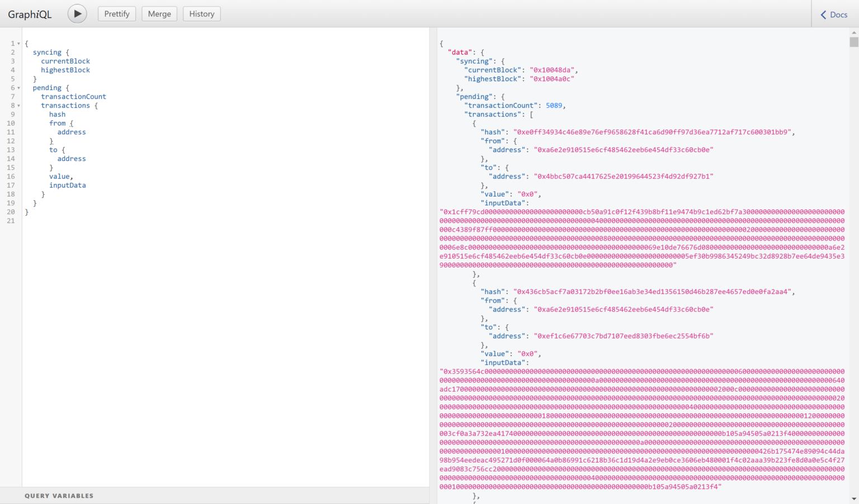Click the second transaction hash starting 0x436cb5acf7

653,292
